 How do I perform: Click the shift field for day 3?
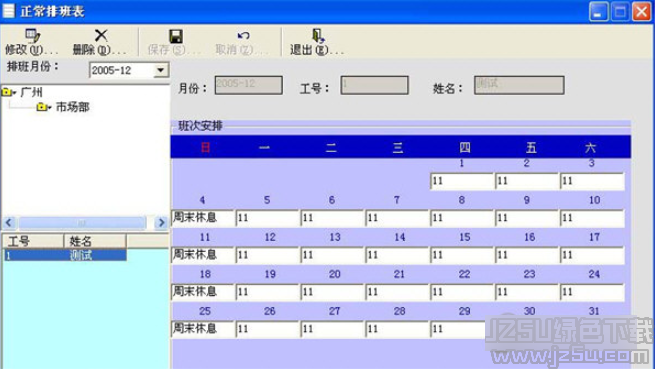click(x=592, y=181)
